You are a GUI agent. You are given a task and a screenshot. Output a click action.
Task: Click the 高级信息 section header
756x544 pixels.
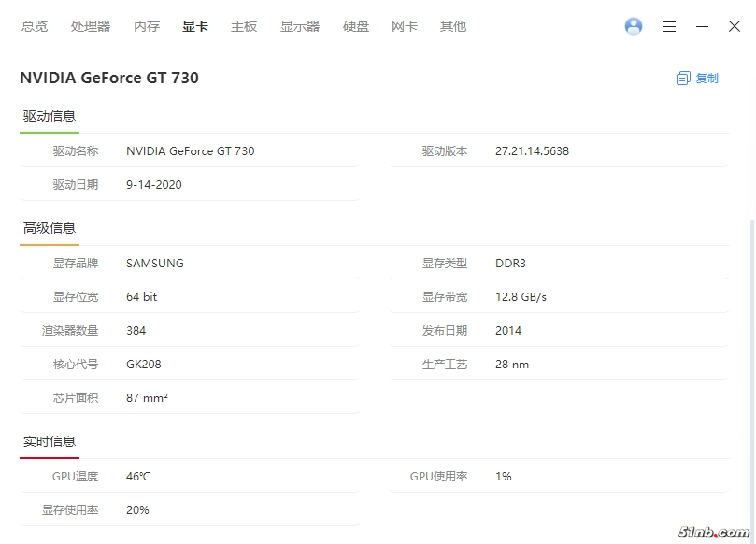(50, 228)
